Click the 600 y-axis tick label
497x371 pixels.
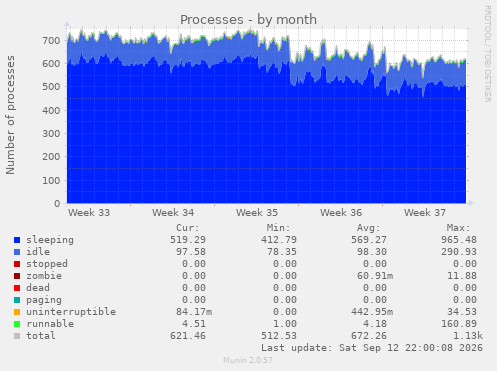click(51, 64)
